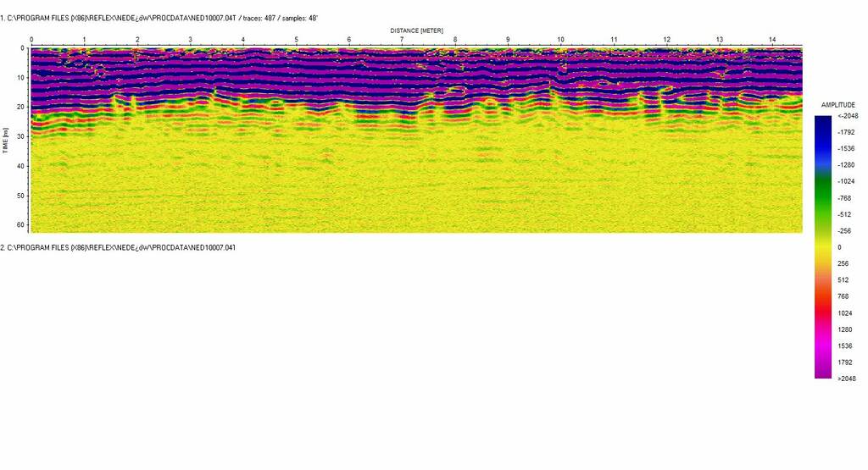The height and width of the screenshot is (470, 868).
Task: Click the 7 meter tick on distance axis
Action: point(402,40)
